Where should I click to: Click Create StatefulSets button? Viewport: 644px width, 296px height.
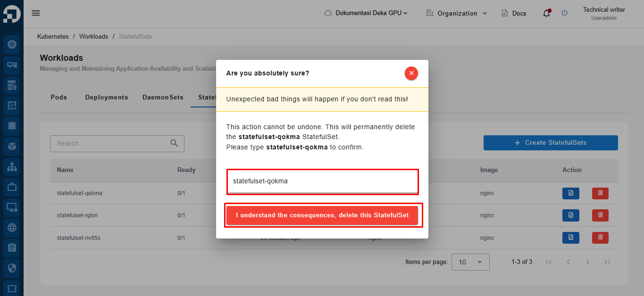point(551,143)
